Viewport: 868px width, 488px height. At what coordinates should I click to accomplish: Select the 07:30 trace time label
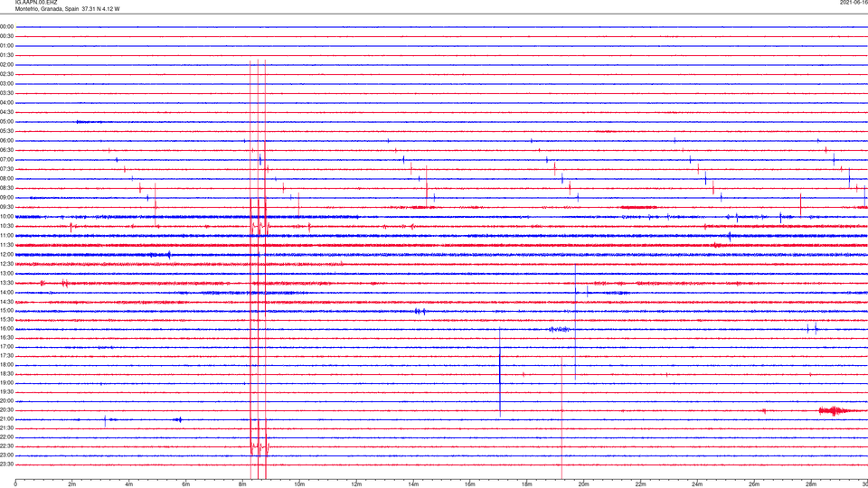click(x=6, y=169)
